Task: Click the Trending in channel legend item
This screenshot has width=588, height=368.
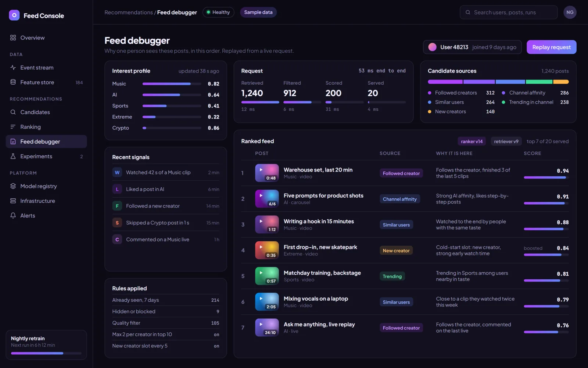Action: 535,102
